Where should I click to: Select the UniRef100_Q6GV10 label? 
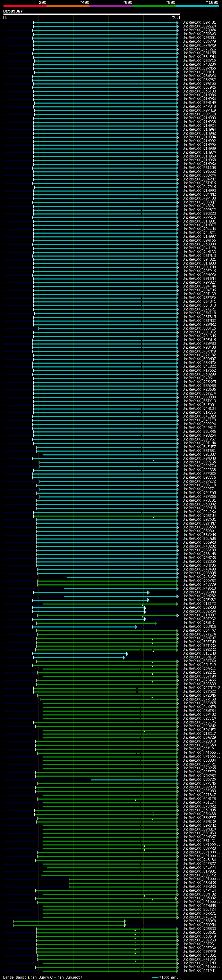coord(199,60)
